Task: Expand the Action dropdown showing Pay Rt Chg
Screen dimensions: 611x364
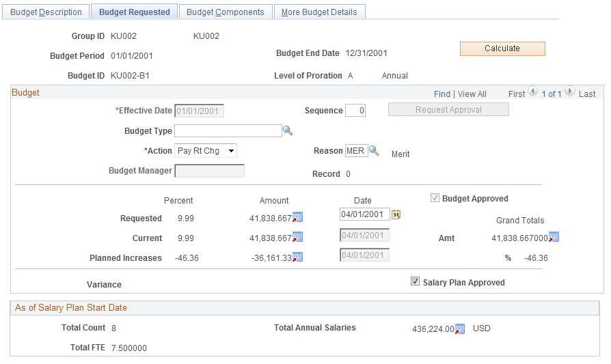Action: point(206,151)
